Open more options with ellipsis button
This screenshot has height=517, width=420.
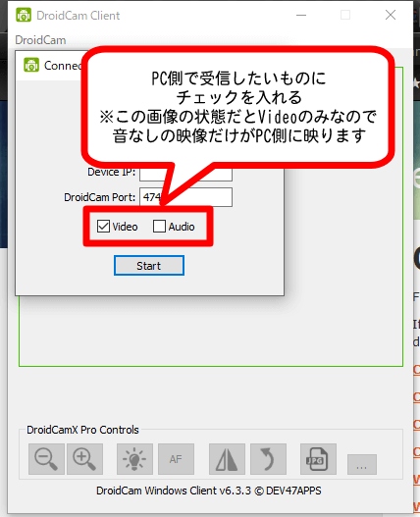pyautogui.click(x=361, y=465)
